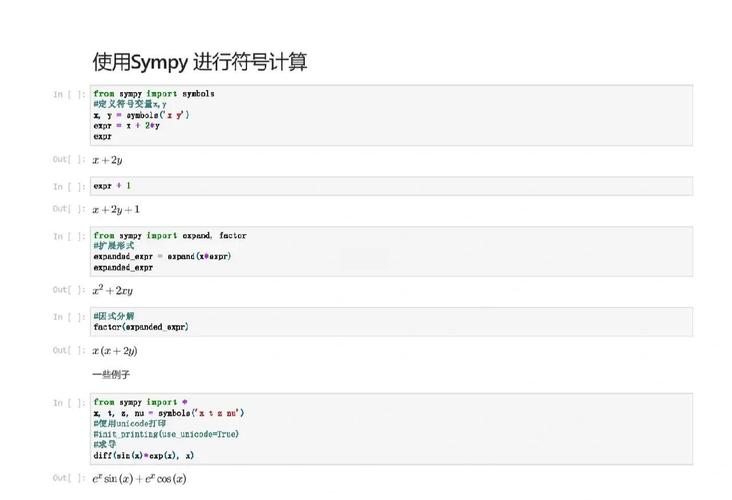Focus the 'expr + 1' code cell
732x500 pixels.
[391, 186]
